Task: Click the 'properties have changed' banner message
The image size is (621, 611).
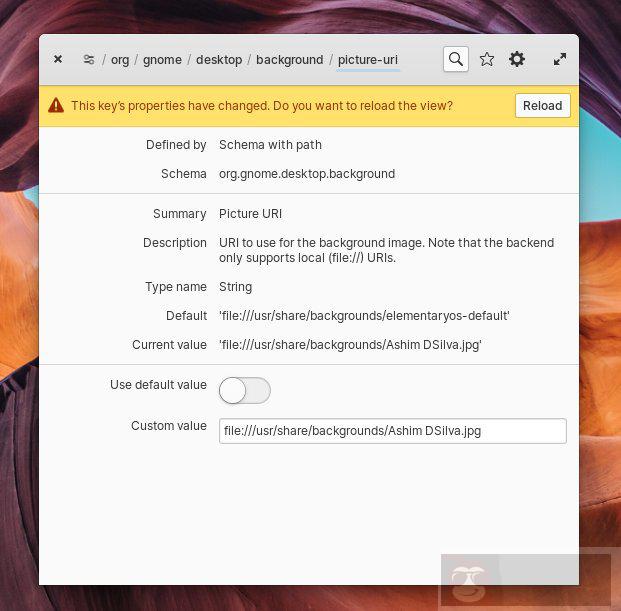Action: point(262,106)
